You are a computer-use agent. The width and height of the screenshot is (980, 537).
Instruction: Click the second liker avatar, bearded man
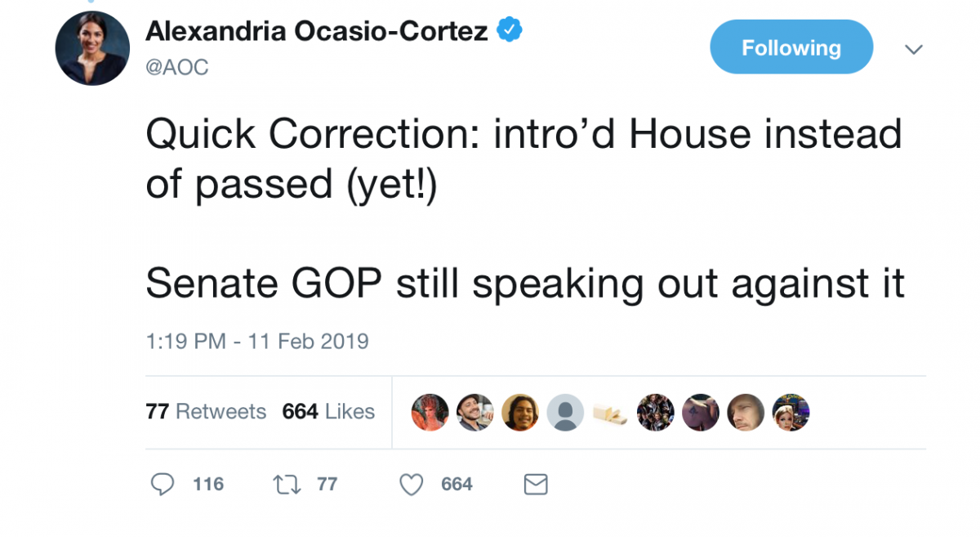tap(475, 412)
